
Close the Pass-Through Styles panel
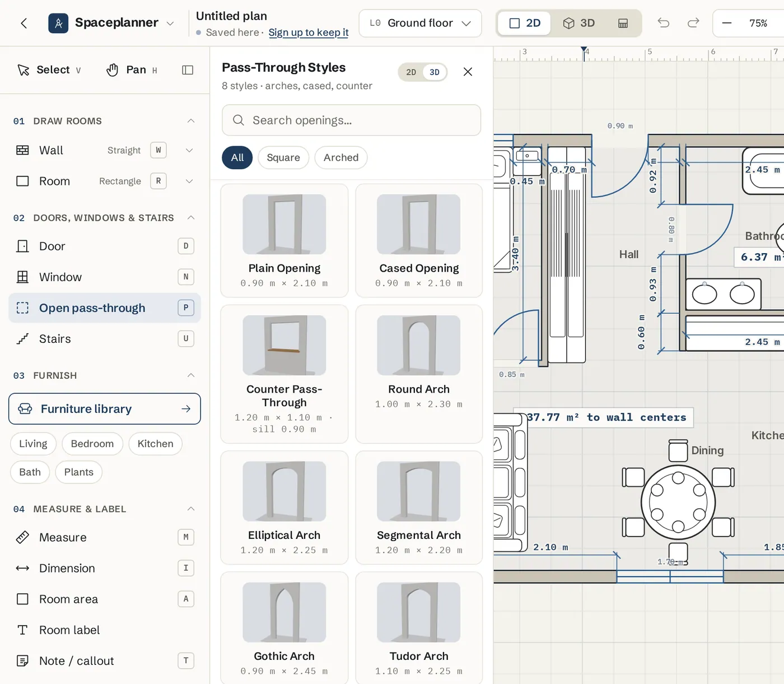(x=468, y=72)
